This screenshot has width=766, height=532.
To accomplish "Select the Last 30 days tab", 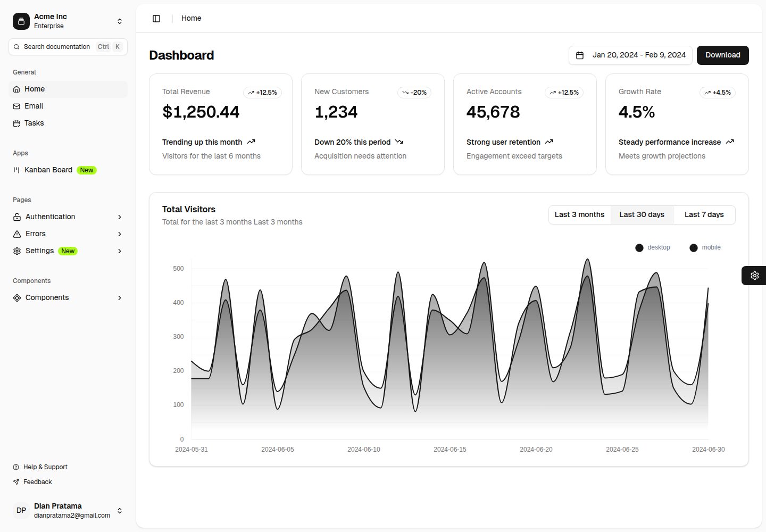I will click(642, 215).
